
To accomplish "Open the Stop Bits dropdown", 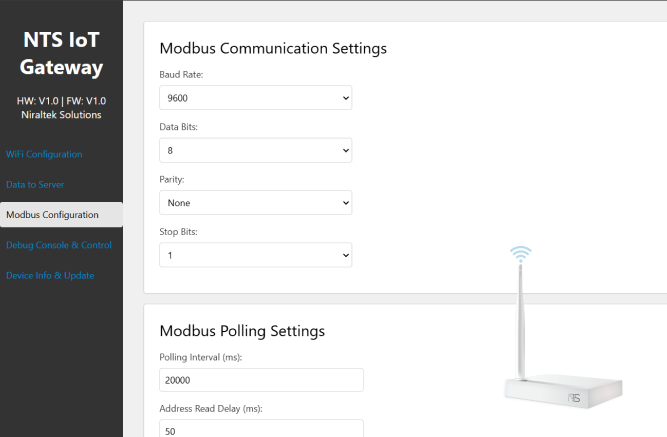I will pyautogui.click(x=255, y=256).
